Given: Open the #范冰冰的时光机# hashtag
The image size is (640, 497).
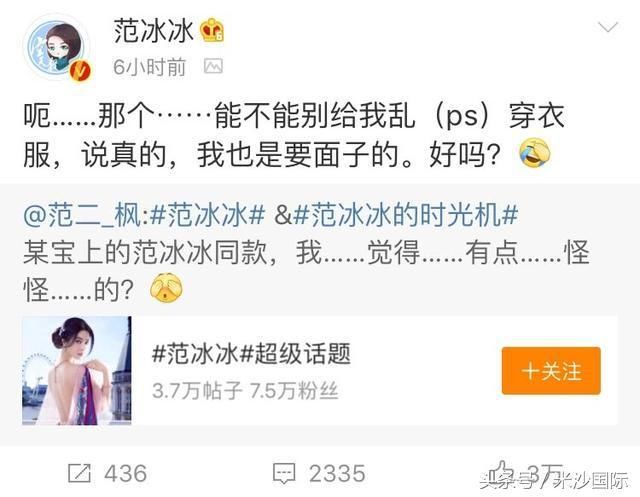Looking at the screenshot, I should coord(406,215).
